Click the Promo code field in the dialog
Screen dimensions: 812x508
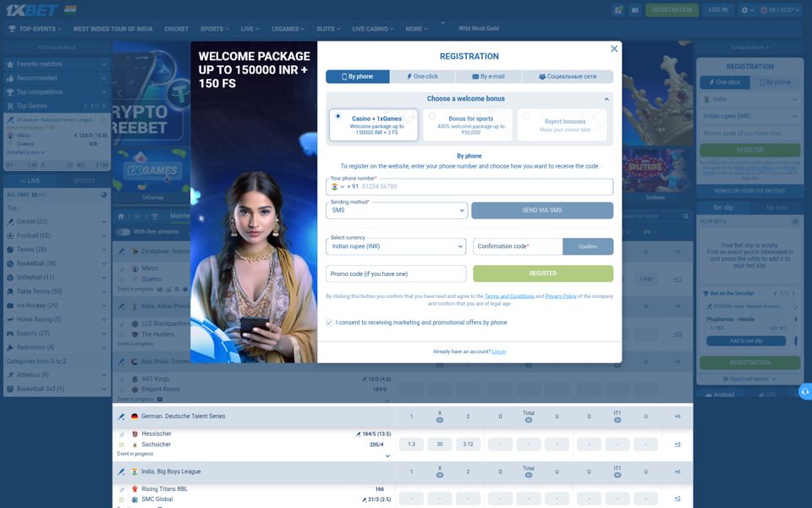coord(396,273)
